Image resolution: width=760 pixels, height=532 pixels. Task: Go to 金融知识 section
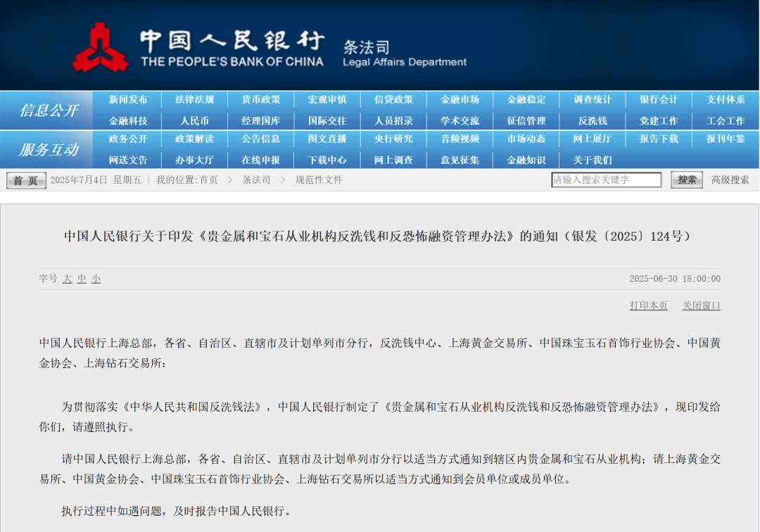pyautogui.click(x=526, y=160)
